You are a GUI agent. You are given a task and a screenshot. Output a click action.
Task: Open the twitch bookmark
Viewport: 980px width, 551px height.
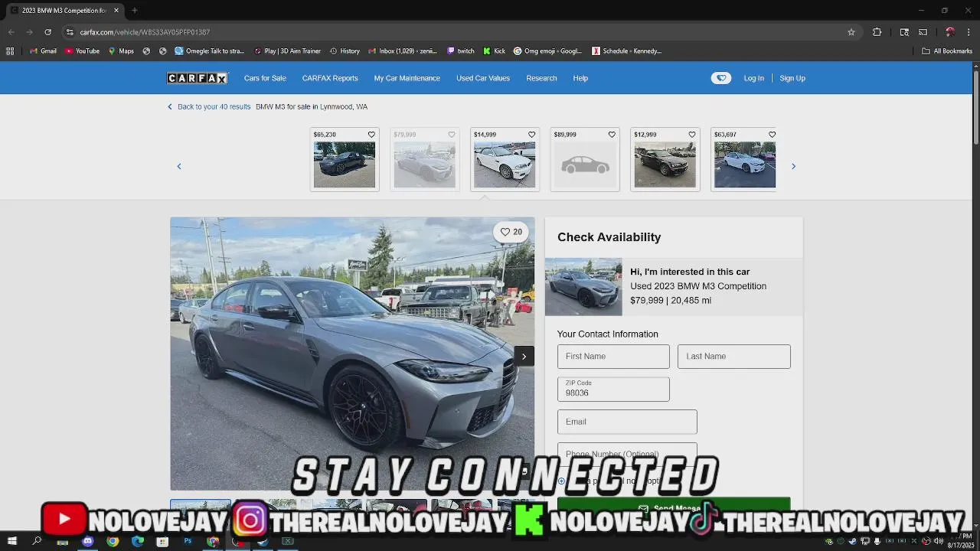point(461,51)
